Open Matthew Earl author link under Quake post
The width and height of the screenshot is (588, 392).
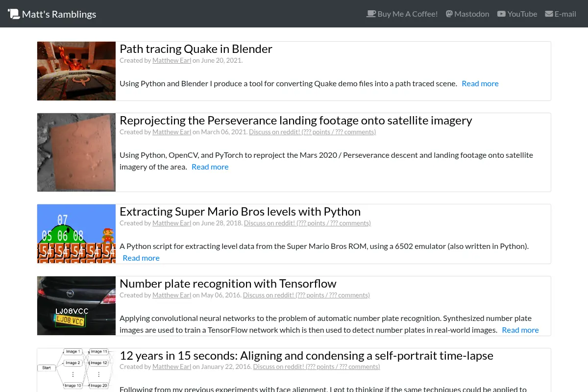171,60
